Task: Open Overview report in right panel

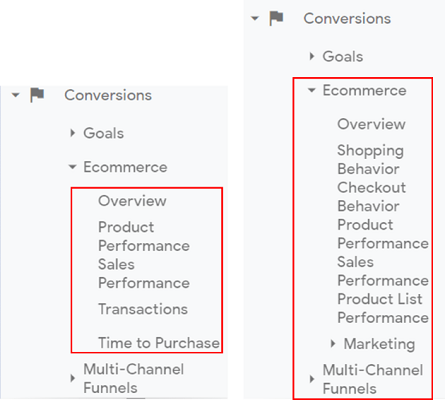Action: [371, 124]
